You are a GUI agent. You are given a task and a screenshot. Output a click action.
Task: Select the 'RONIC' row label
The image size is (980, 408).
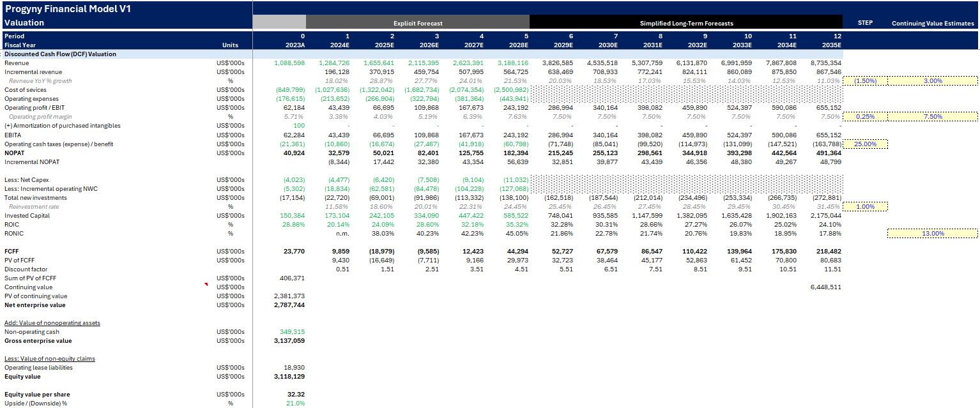(x=13, y=233)
